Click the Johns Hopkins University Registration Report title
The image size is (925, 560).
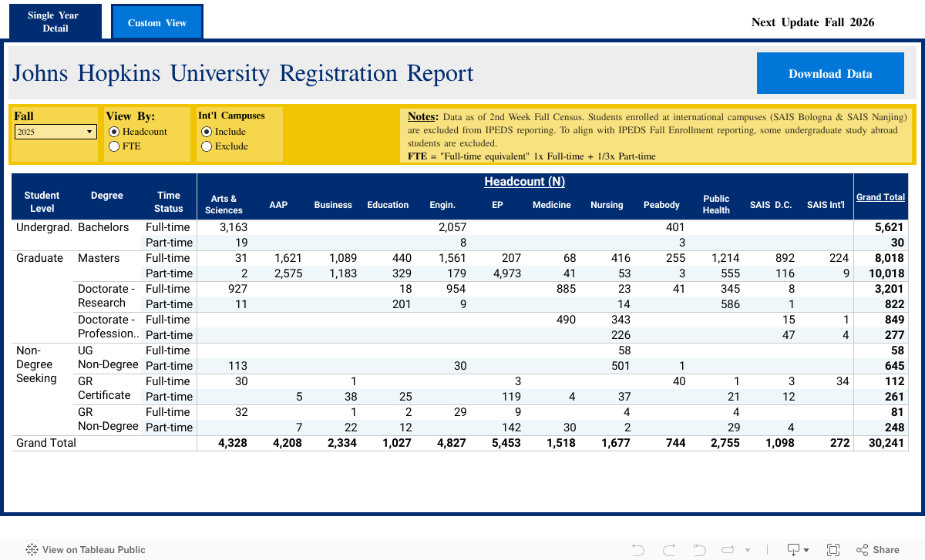click(243, 73)
